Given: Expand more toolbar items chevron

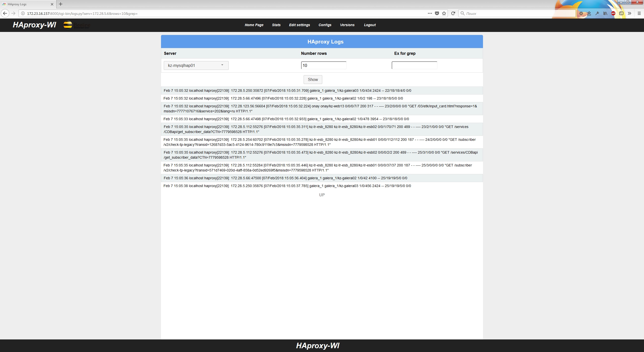Looking at the screenshot, I should [x=629, y=13].
